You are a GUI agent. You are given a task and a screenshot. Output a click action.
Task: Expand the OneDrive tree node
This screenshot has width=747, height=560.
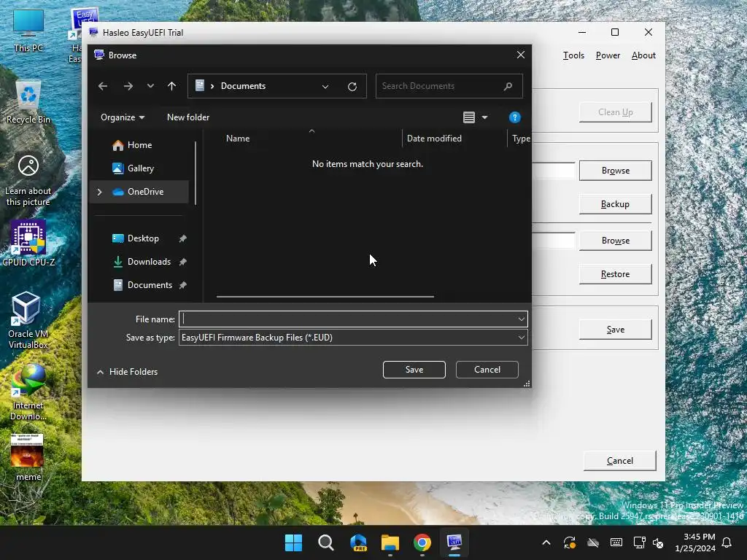click(99, 192)
